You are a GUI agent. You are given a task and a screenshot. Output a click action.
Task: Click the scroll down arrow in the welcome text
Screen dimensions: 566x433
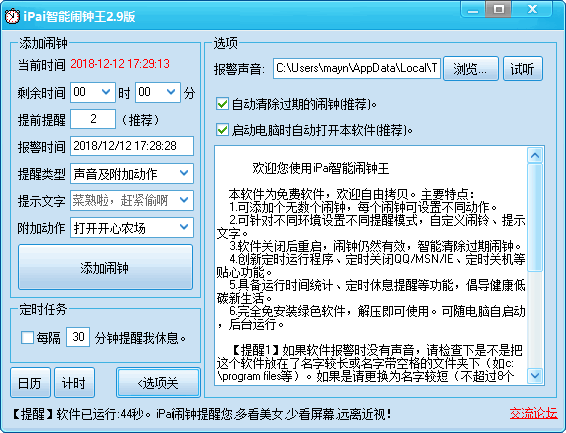(x=535, y=376)
